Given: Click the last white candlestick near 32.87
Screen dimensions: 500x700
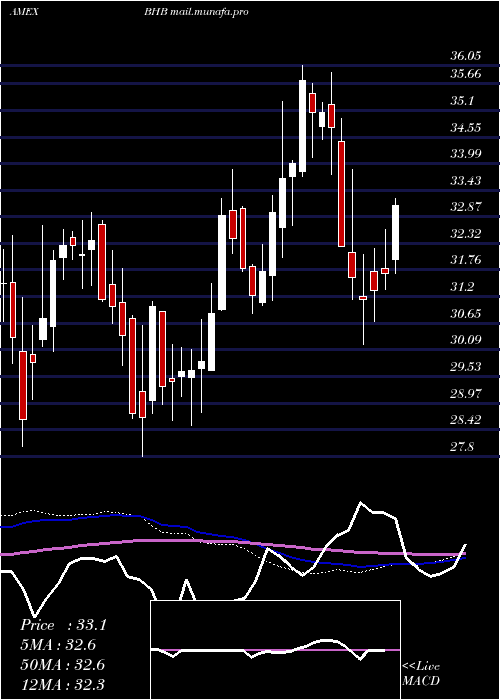Looking at the screenshot, I should point(396,233).
